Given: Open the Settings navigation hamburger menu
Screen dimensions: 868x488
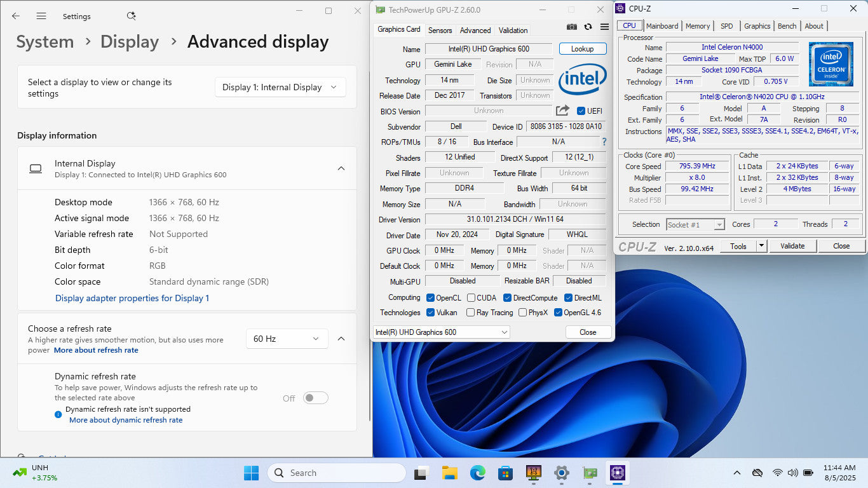Looking at the screenshot, I should coord(41,16).
